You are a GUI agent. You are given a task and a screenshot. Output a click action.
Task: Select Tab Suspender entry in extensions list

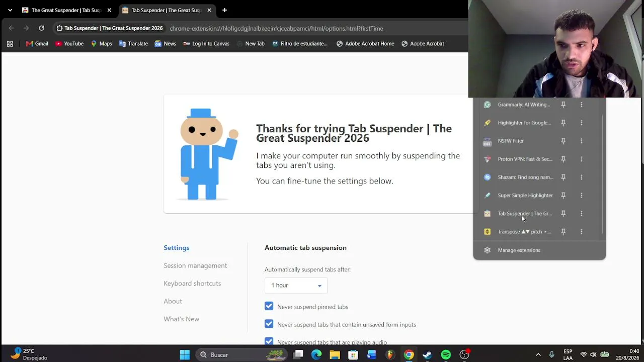click(x=525, y=214)
